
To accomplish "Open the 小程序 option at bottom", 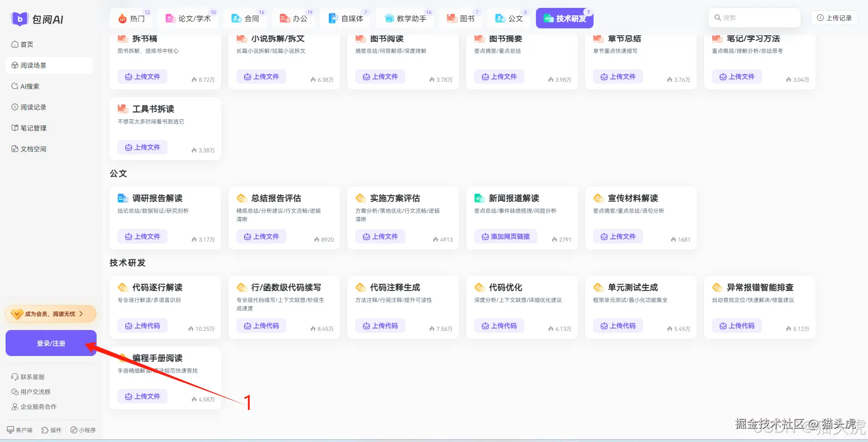I will (x=83, y=430).
